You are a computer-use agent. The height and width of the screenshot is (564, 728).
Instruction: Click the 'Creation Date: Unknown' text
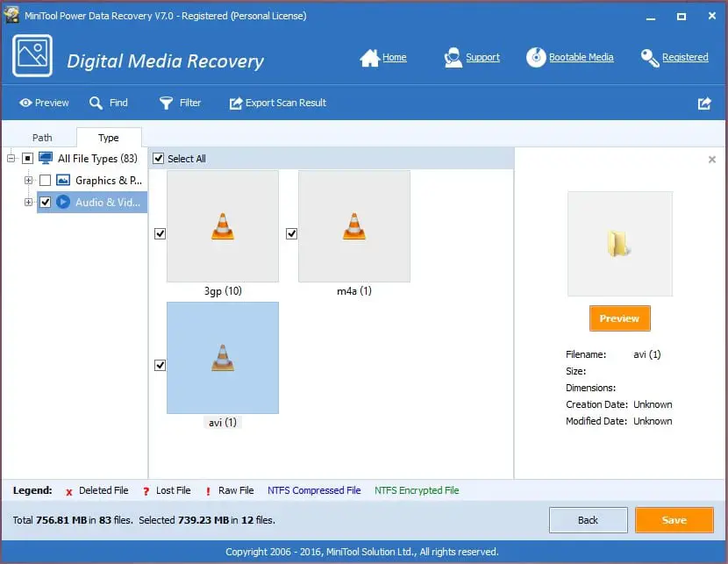click(x=619, y=404)
